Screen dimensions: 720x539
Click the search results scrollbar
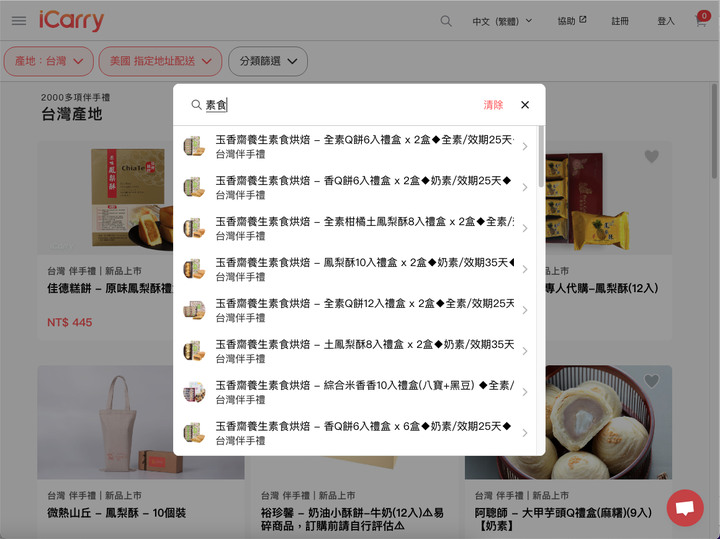(541, 156)
